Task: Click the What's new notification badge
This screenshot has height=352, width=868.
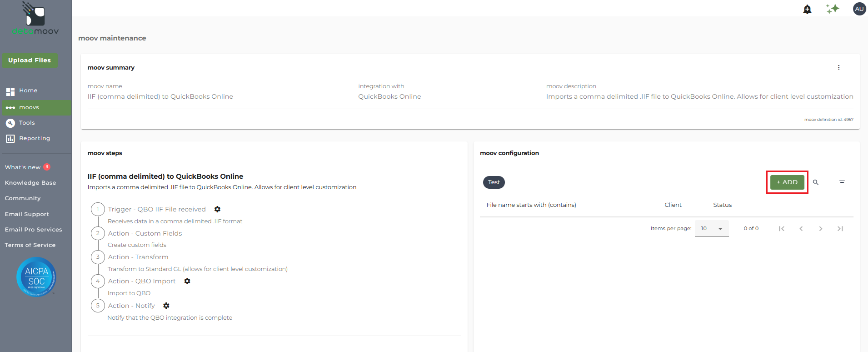Action: pos(47,167)
